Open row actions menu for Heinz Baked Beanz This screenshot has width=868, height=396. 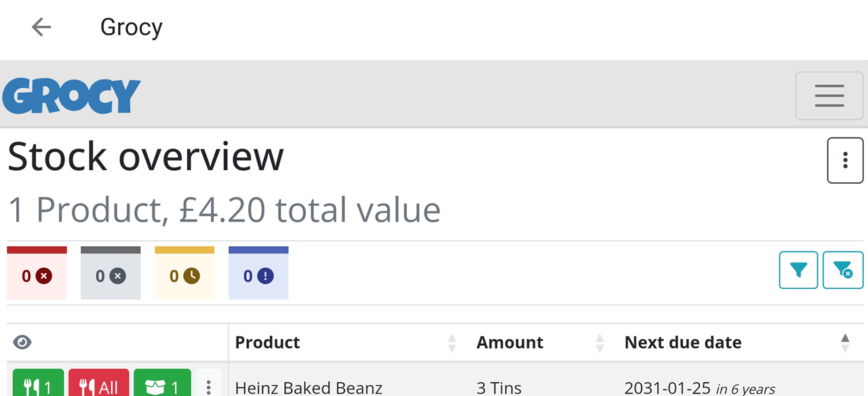pos(208,385)
